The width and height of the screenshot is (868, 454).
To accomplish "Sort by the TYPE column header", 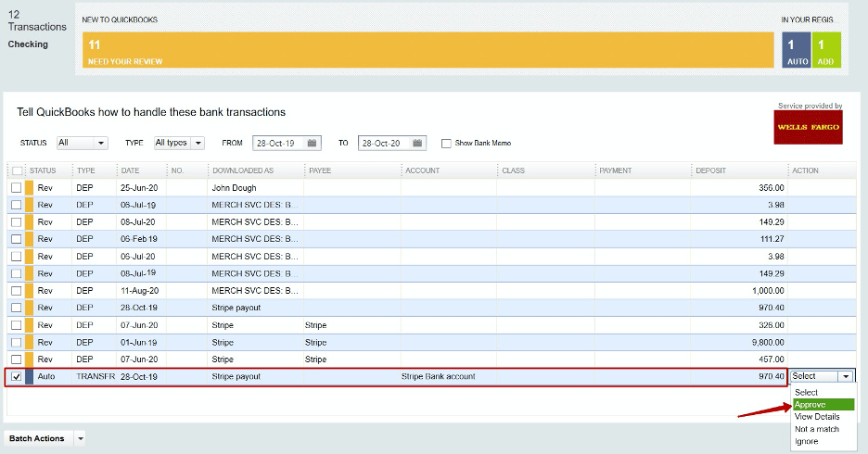I will 86,170.
